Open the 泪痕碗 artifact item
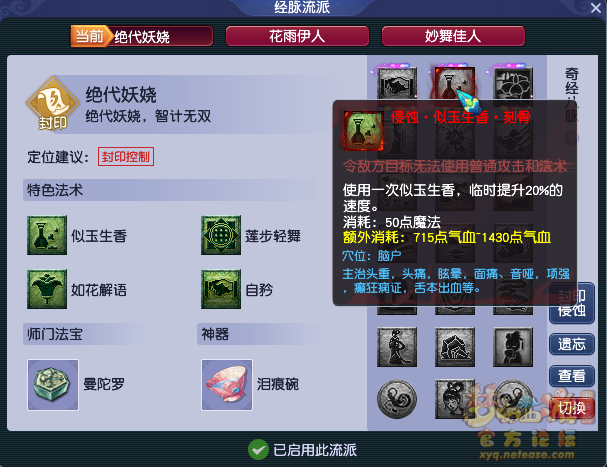The height and width of the screenshot is (467, 607). (x=227, y=385)
